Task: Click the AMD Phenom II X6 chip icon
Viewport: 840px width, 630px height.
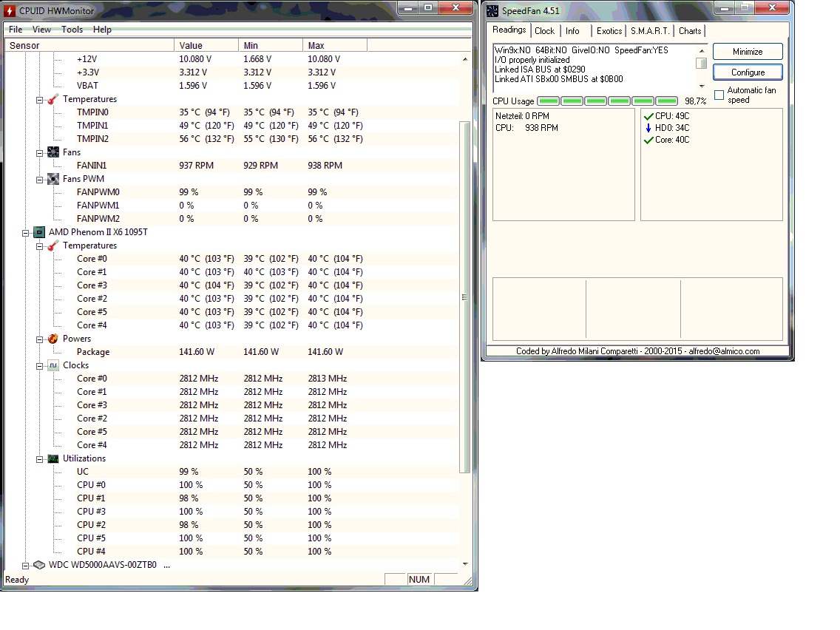Action: pyautogui.click(x=39, y=232)
